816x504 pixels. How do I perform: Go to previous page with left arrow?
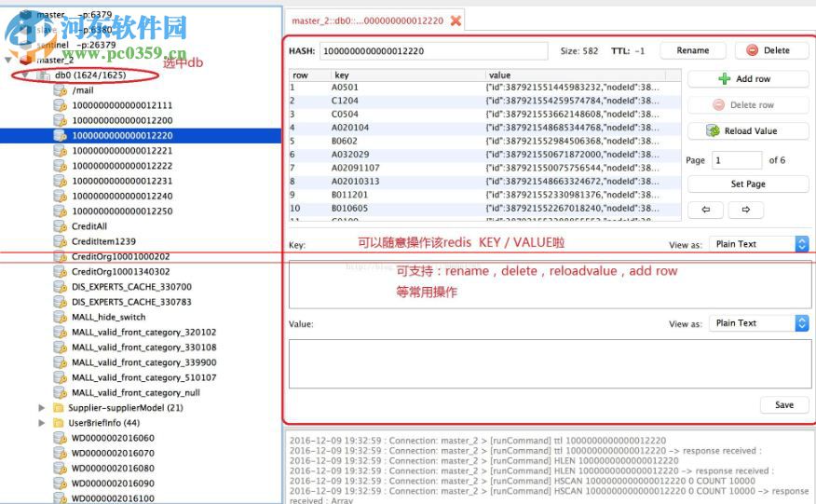click(x=706, y=210)
